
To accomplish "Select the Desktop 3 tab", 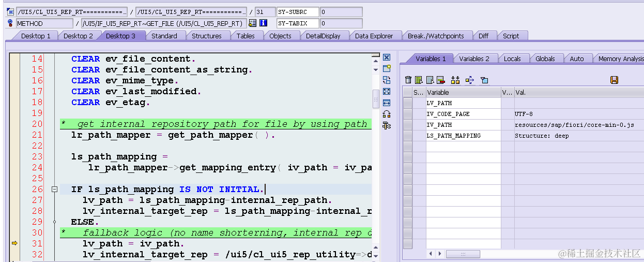I will click(x=120, y=36).
